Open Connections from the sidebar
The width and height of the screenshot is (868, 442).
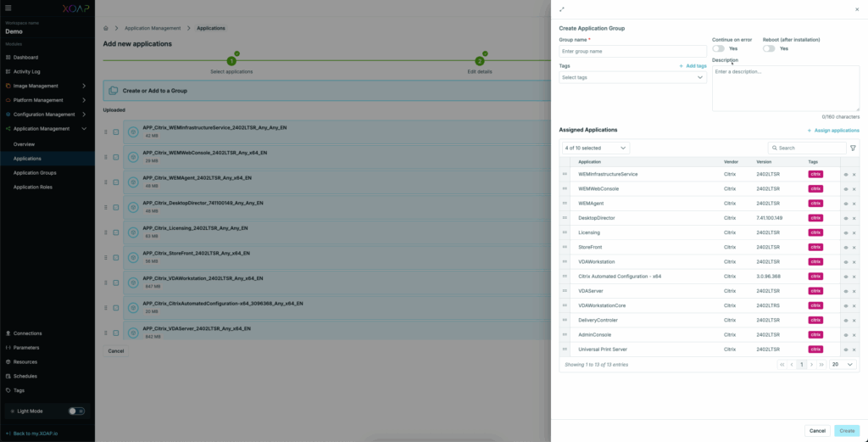(x=28, y=333)
